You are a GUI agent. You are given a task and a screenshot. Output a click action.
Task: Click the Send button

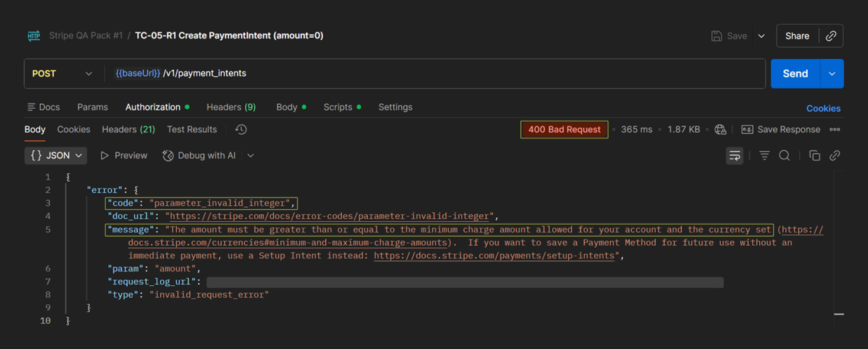coord(795,73)
